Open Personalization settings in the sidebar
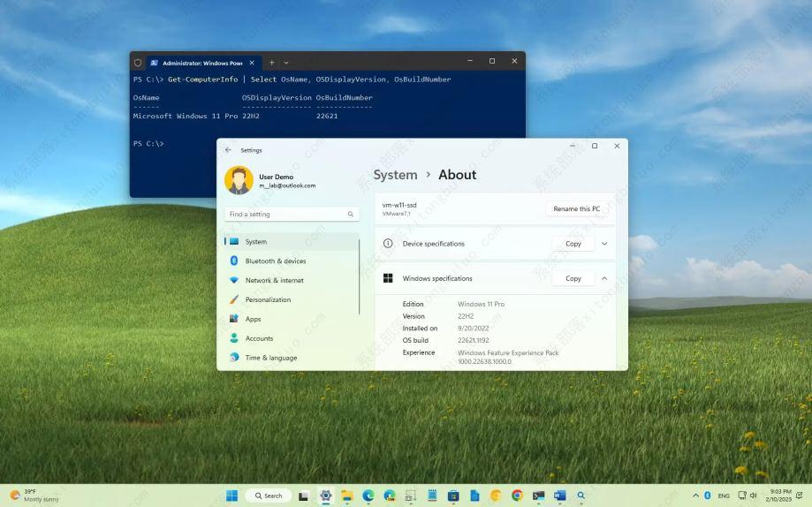The height and width of the screenshot is (507, 812). tap(268, 299)
